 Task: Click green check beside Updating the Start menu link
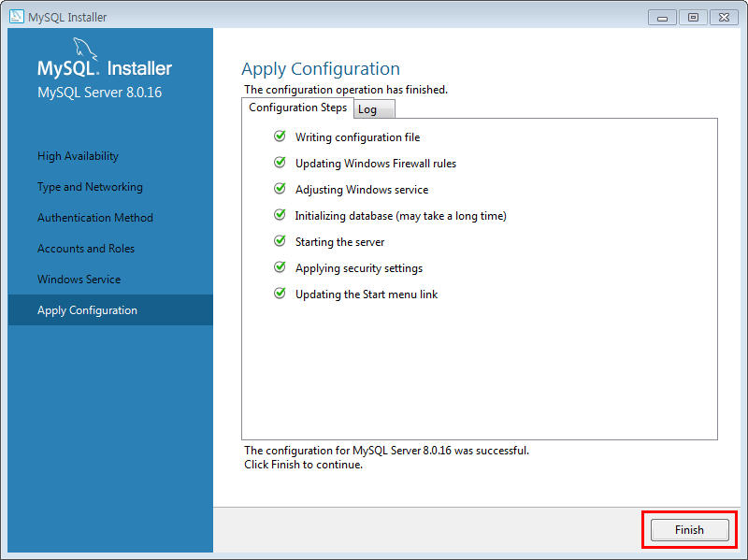280,294
